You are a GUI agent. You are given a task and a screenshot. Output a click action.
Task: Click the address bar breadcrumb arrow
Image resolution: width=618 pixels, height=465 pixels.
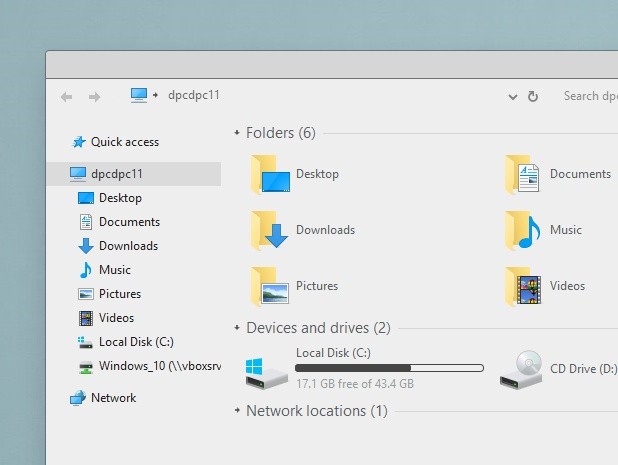[155, 95]
